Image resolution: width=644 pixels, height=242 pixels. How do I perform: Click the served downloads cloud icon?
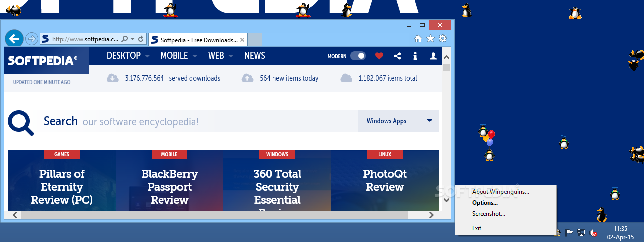click(x=113, y=78)
